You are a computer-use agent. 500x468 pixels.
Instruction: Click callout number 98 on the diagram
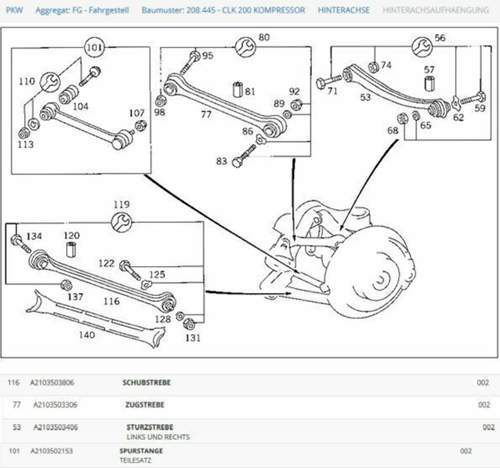coord(160,112)
